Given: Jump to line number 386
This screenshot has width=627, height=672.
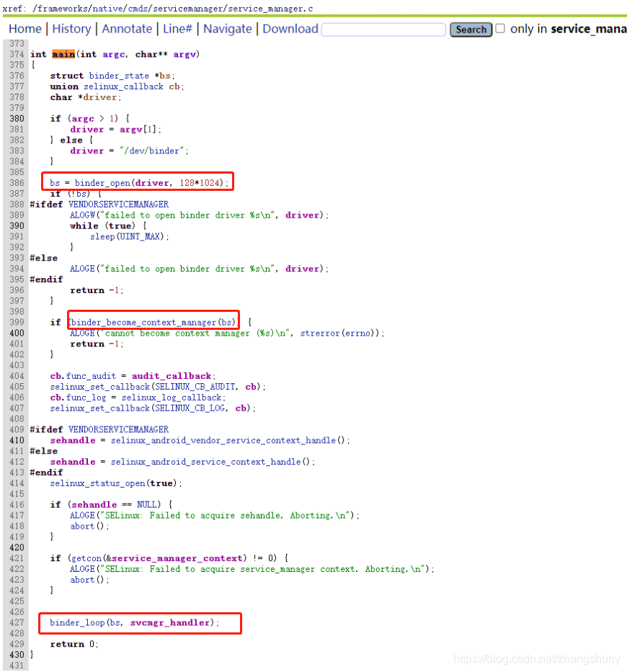Looking at the screenshot, I should 17,183.
